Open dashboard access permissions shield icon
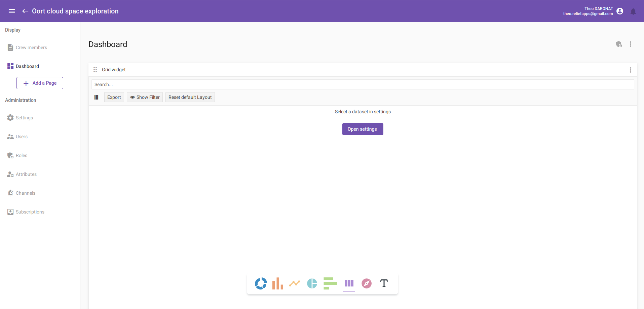 tap(619, 44)
